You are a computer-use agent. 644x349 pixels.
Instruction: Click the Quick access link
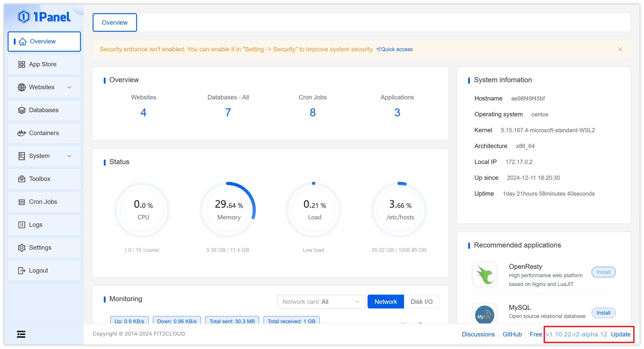[x=394, y=49]
